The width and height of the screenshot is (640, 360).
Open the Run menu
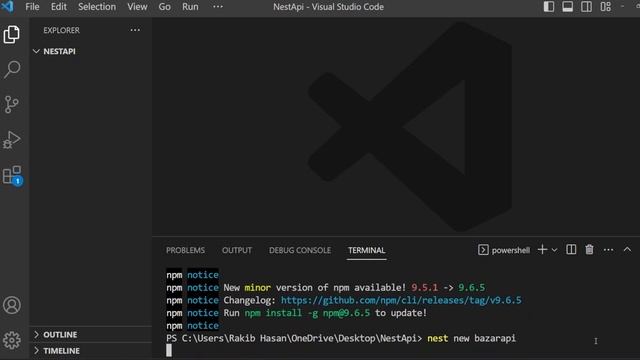tap(190, 7)
